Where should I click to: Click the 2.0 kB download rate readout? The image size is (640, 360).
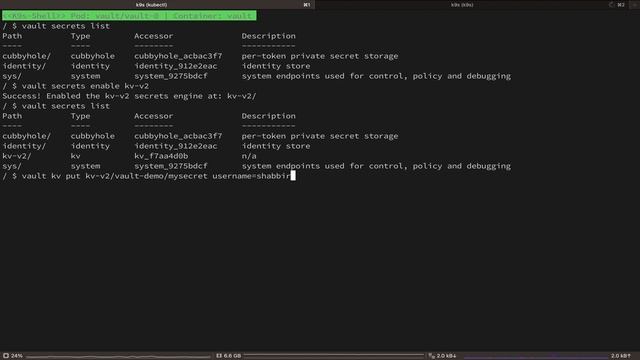pyautogui.click(x=447, y=356)
